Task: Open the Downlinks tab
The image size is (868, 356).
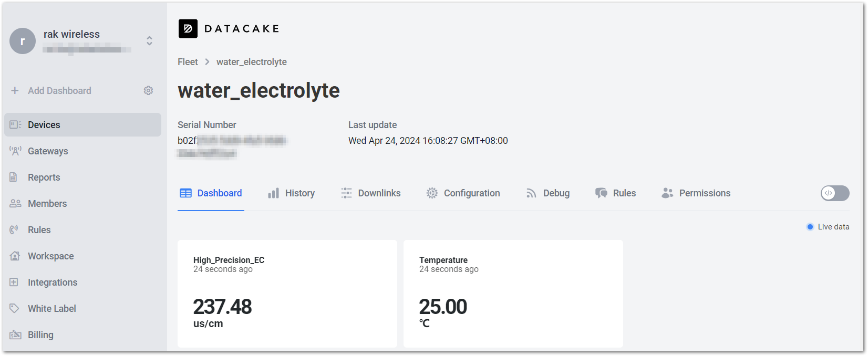Action: (x=370, y=193)
